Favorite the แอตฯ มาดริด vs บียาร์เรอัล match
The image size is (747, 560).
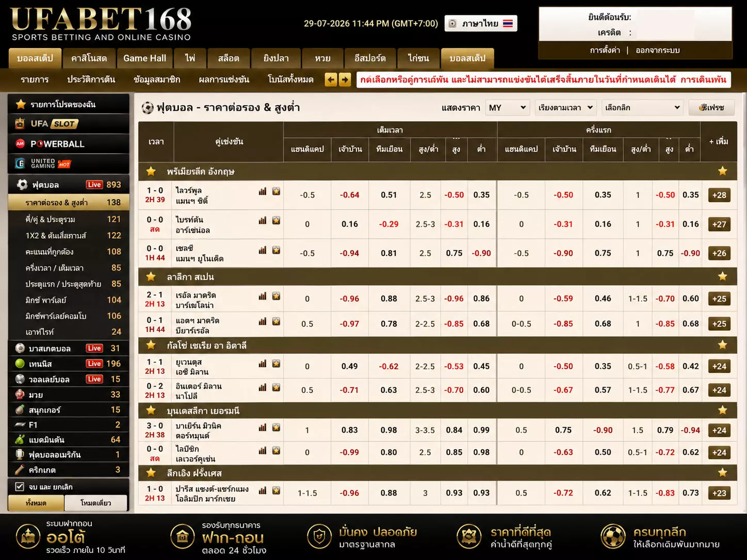277,321
